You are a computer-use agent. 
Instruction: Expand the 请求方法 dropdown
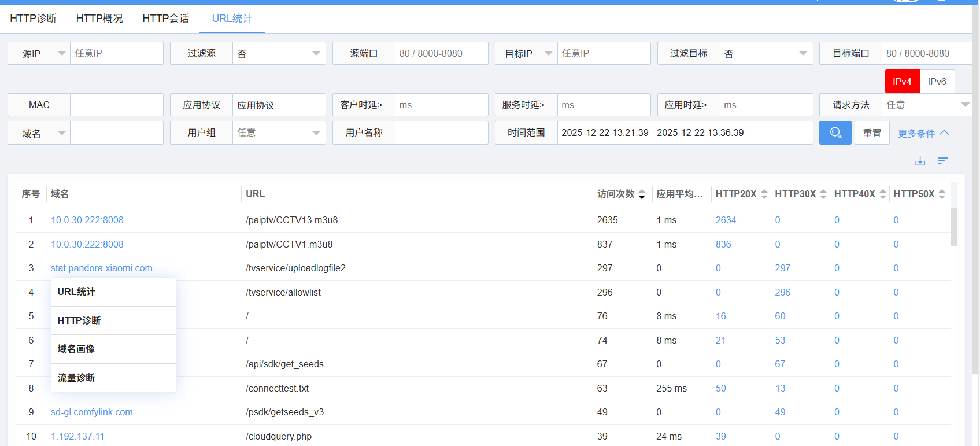coord(927,105)
